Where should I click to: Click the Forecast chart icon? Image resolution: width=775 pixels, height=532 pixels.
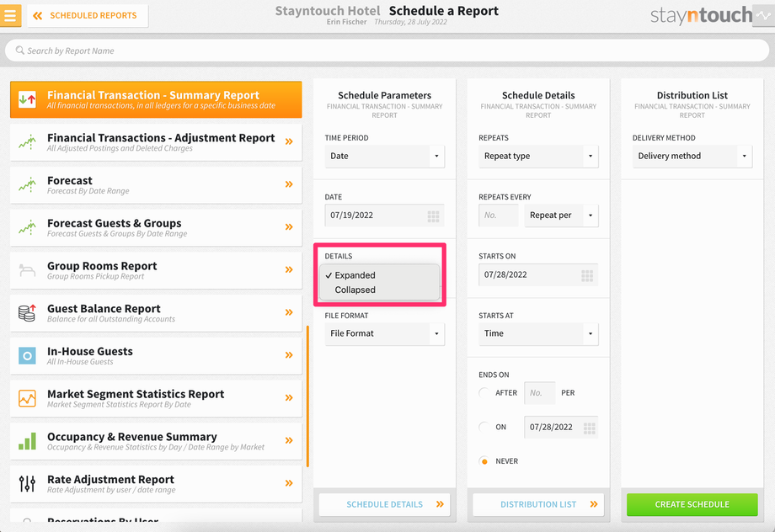coord(27,185)
